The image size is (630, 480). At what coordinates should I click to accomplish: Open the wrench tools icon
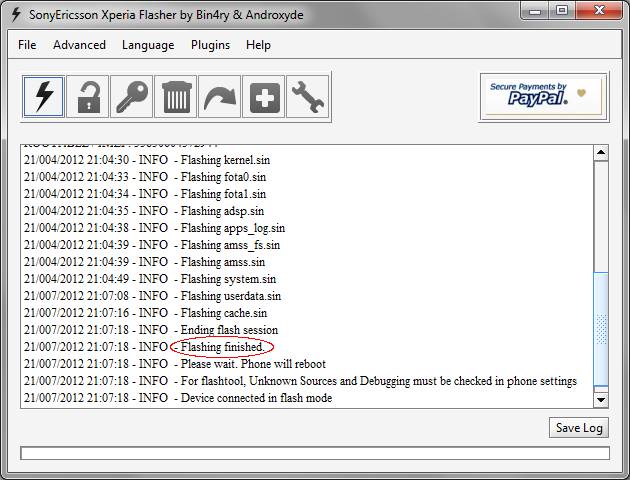pos(308,97)
